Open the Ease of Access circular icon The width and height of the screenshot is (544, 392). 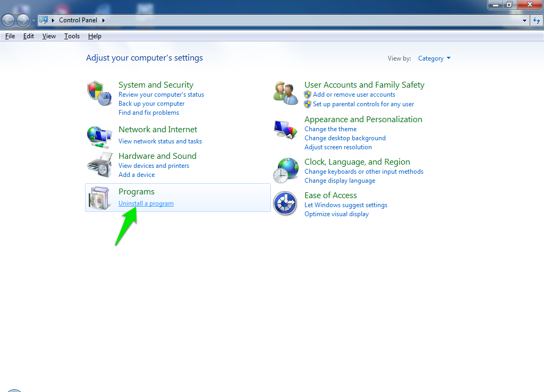(x=285, y=203)
